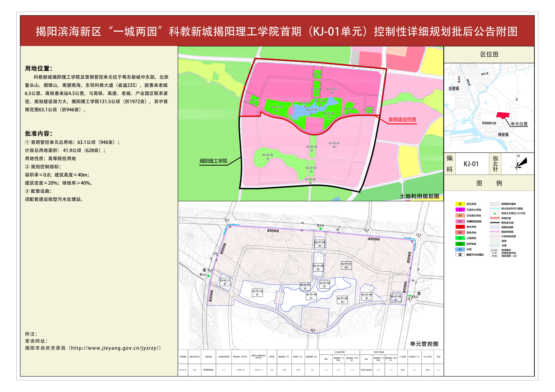Click the blue hatched 水域 pattern symbol
The image size is (555, 392).
495,245
